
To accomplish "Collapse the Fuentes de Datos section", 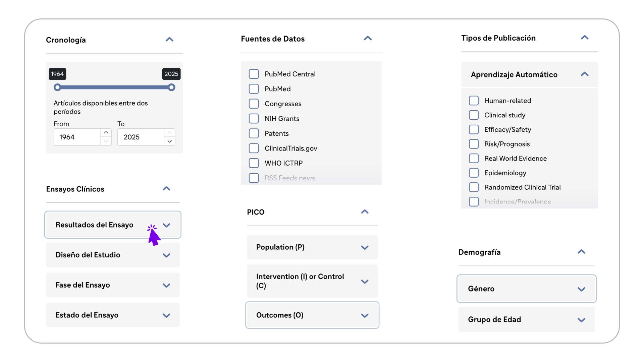I will pos(368,38).
